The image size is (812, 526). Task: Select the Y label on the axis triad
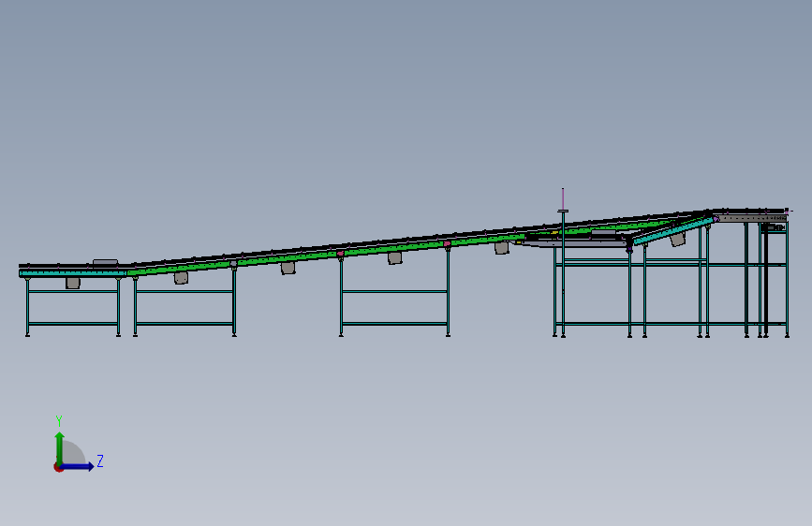pyautogui.click(x=59, y=420)
